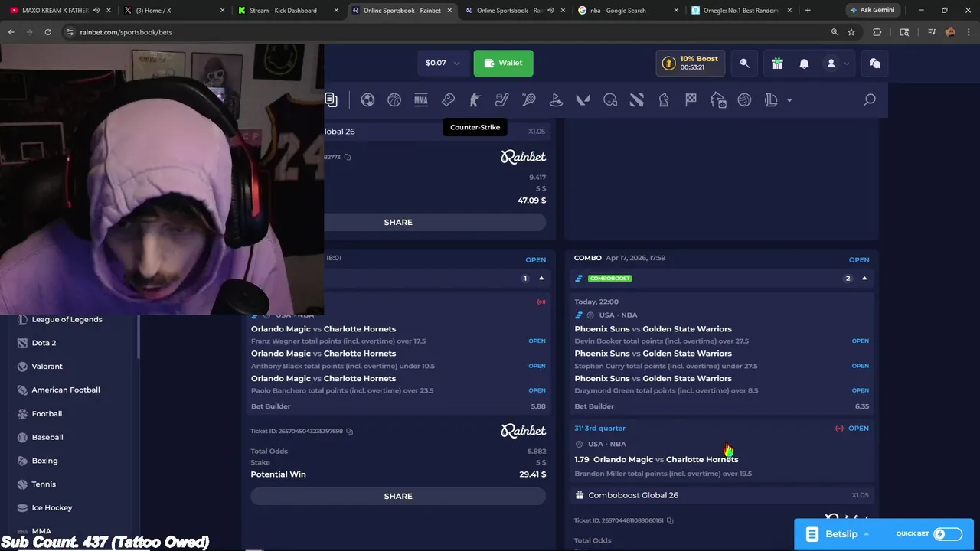Open Football in sidebar

pyautogui.click(x=47, y=413)
